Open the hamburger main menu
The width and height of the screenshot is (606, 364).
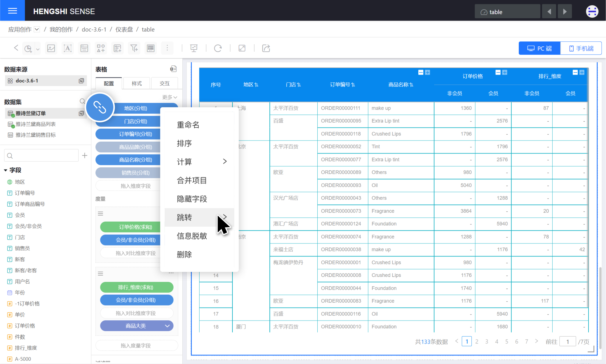click(12, 10)
